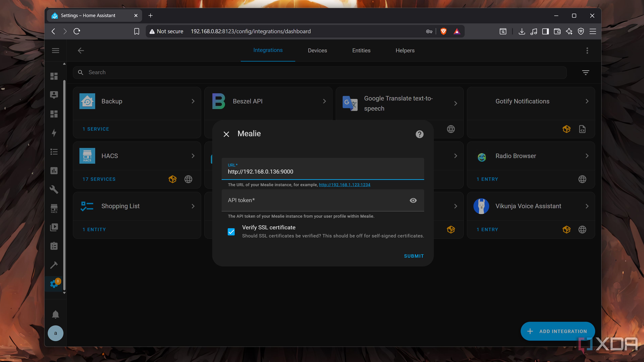Expand the Backup integration chevron
The image size is (644, 362).
point(193,101)
